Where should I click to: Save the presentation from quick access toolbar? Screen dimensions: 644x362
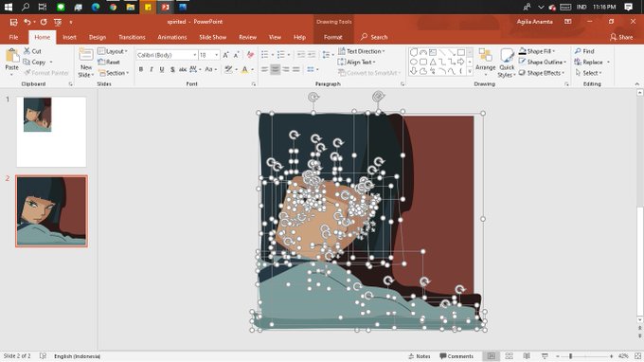[x=13, y=22]
